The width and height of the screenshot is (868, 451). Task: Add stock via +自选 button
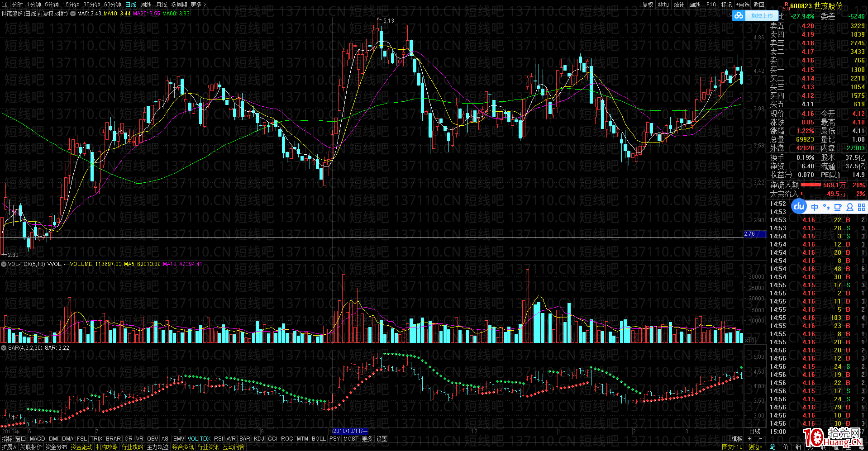(743, 5)
